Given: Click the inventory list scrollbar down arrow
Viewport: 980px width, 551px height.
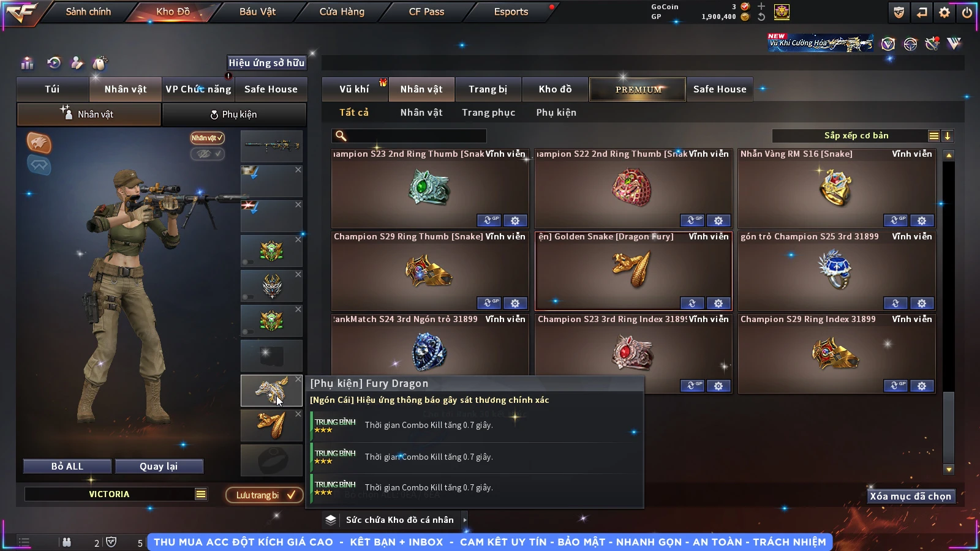Looking at the screenshot, I should point(949,470).
